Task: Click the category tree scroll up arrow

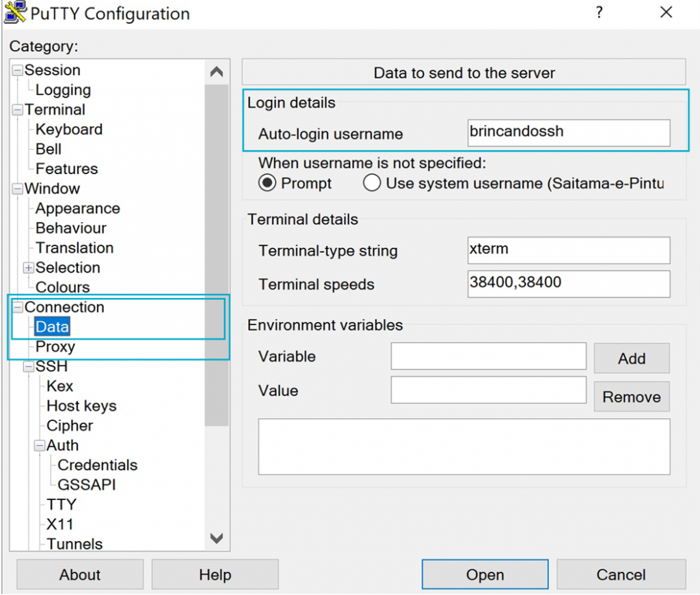Action: tap(217, 71)
